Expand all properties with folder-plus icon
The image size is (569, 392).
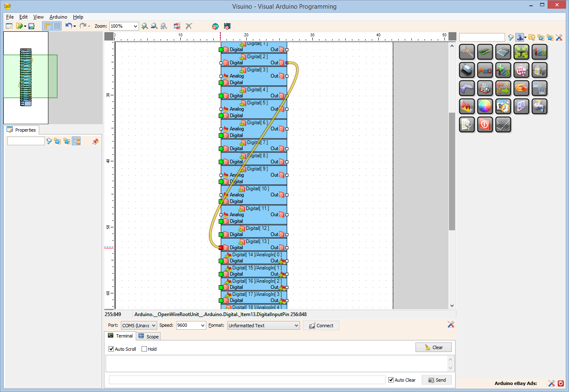[57, 141]
